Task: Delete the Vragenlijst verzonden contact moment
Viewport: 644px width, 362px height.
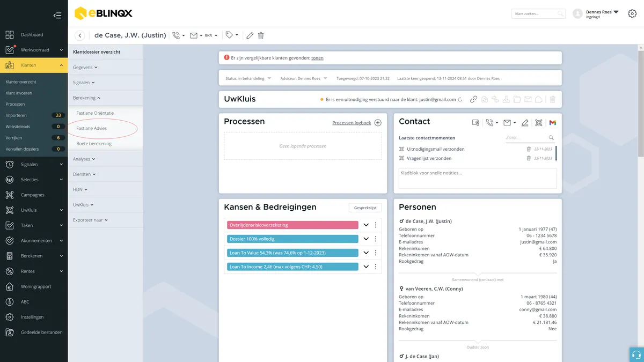Action: point(529,158)
